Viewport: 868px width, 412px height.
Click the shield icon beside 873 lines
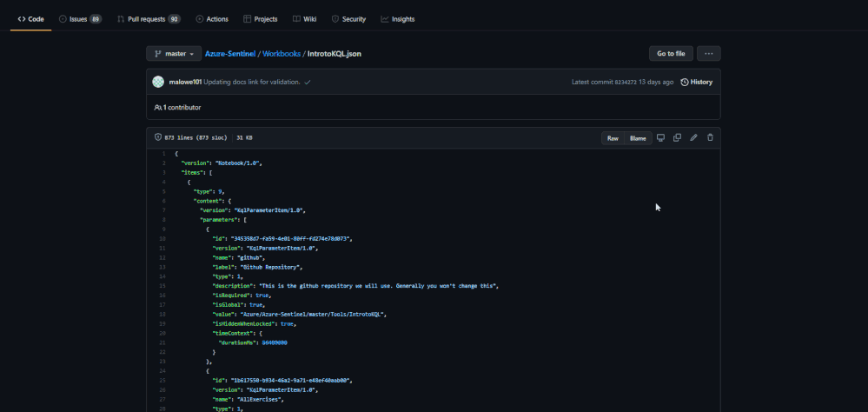[x=158, y=137]
